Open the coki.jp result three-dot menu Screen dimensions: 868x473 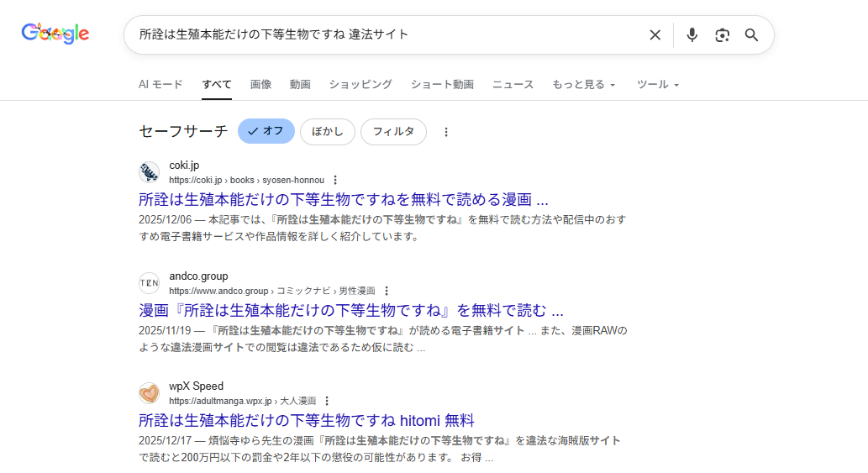coord(335,181)
